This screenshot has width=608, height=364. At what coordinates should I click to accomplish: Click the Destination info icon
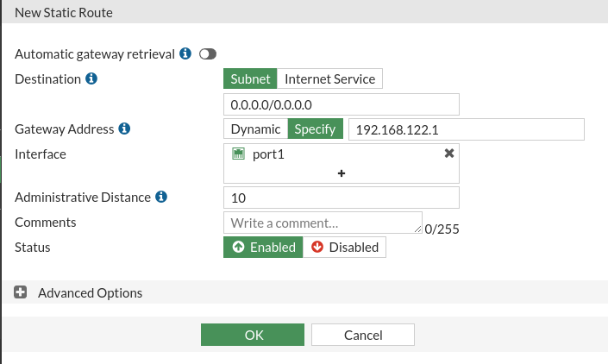[91, 78]
